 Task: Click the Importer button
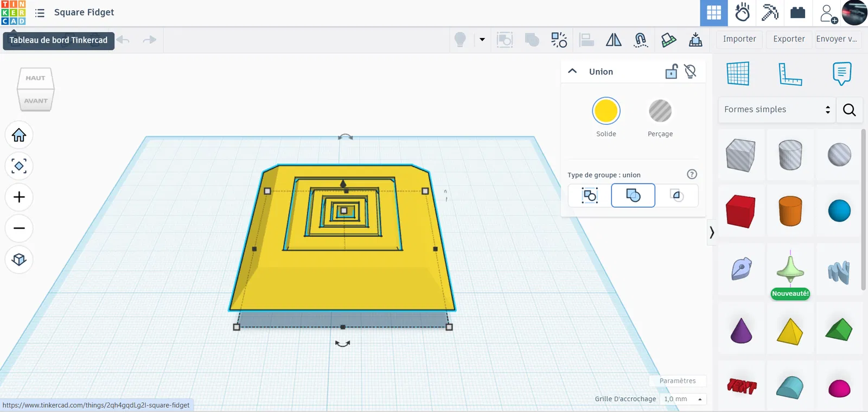pos(739,39)
